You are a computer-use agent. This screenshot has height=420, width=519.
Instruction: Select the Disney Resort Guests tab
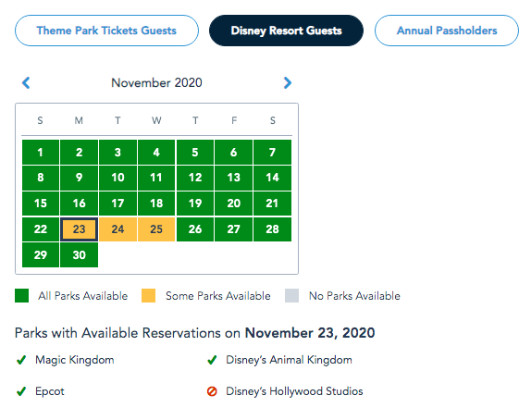point(286,31)
